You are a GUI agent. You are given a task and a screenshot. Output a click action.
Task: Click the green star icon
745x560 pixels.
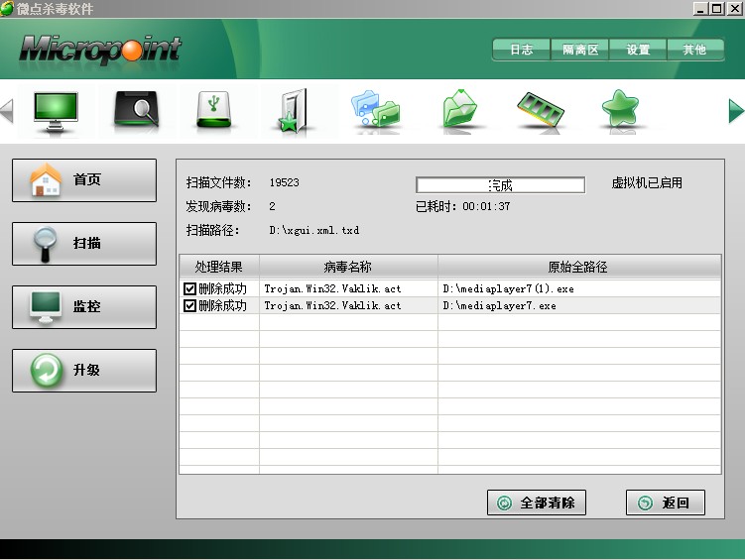tap(620, 108)
